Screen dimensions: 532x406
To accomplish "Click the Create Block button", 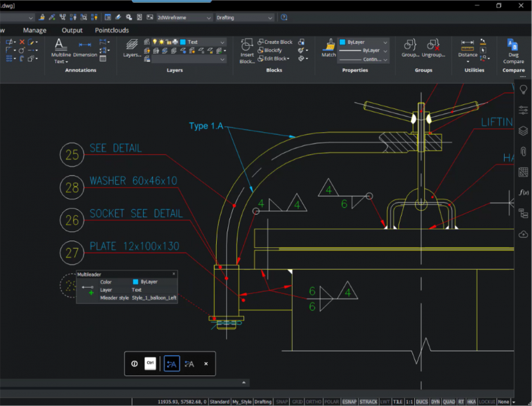I will point(275,42).
